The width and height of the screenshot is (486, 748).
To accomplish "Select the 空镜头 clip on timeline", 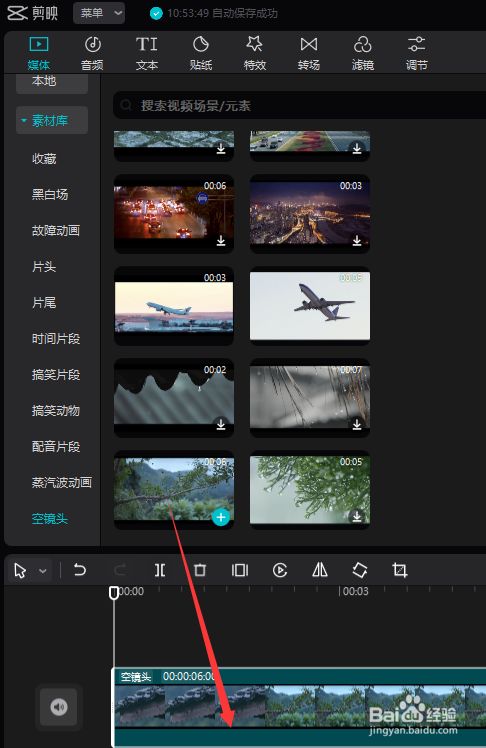I will tap(300, 707).
